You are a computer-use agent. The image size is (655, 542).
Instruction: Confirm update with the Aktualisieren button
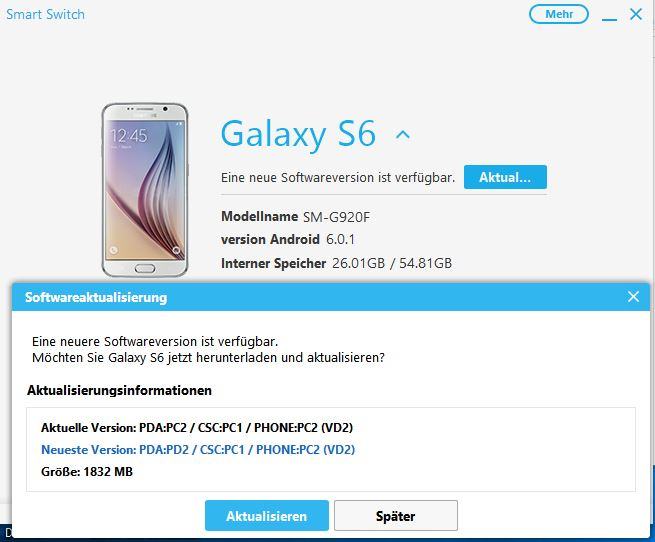[267, 516]
